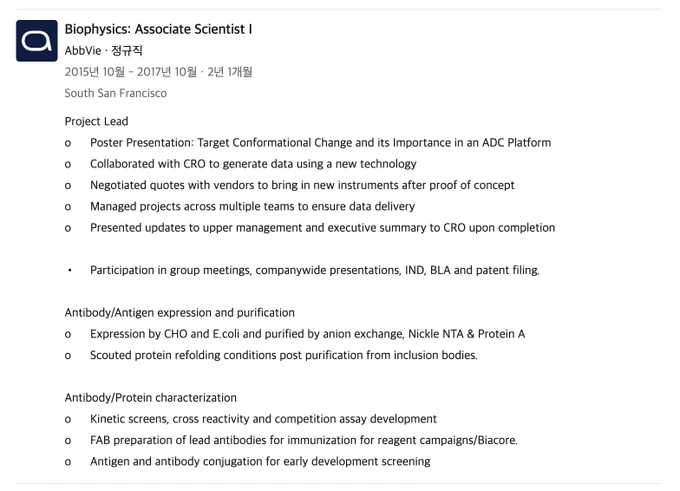This screenshot has height=491, width=680.
Task: Click the Collaborated with CRO line
Action: tap(253, 164)
